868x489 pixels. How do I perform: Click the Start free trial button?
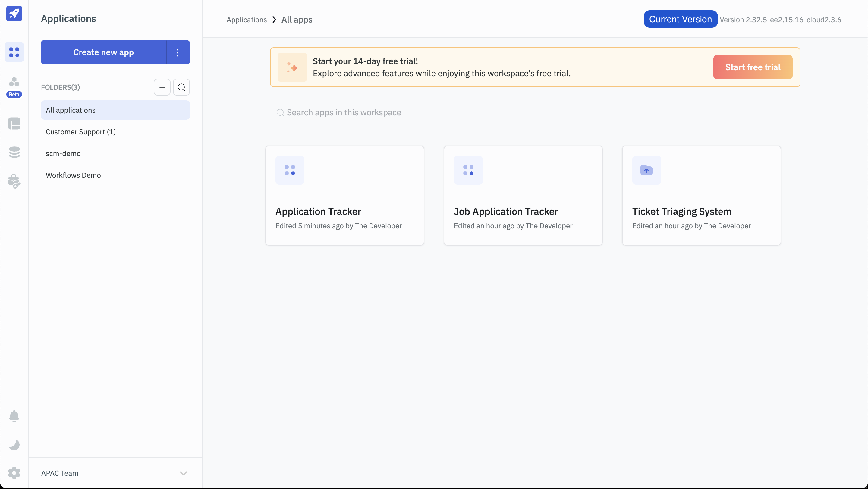(753, 67)
